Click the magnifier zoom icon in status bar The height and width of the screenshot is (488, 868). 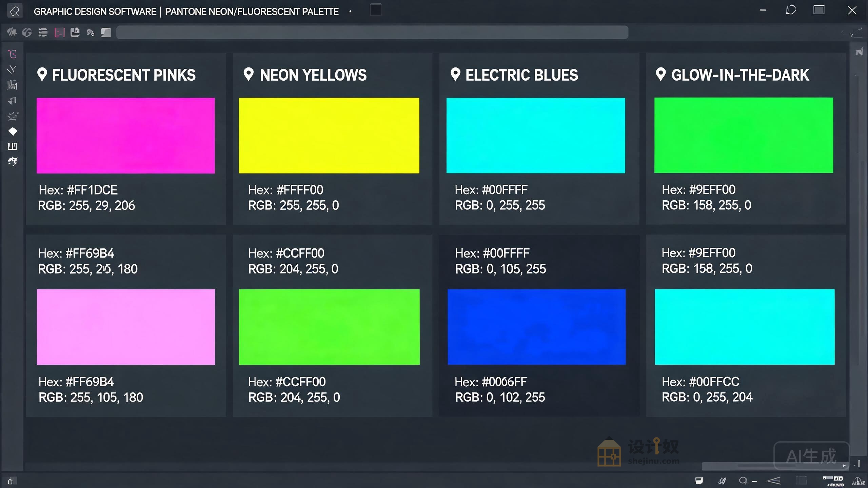[x=743, y=481]
